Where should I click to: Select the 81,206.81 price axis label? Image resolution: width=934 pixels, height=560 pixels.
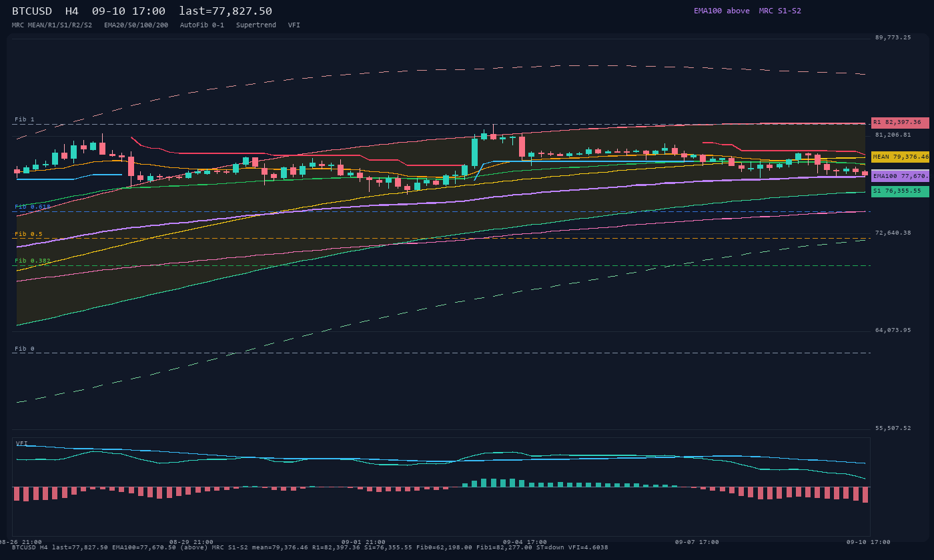(x=893, y=135)
